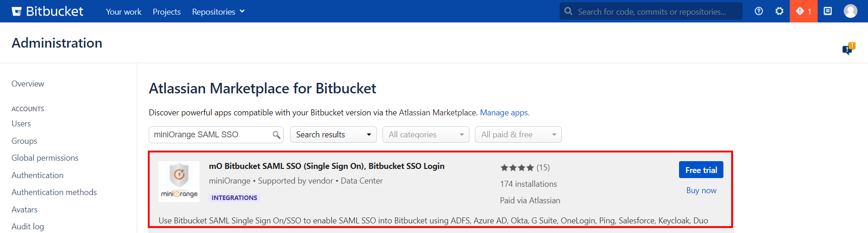Click the search magnifier in marketplace search box
Image resolution: width=868 pixels, height=233 pixels.
pyautogui.click(x=276, y=135)
